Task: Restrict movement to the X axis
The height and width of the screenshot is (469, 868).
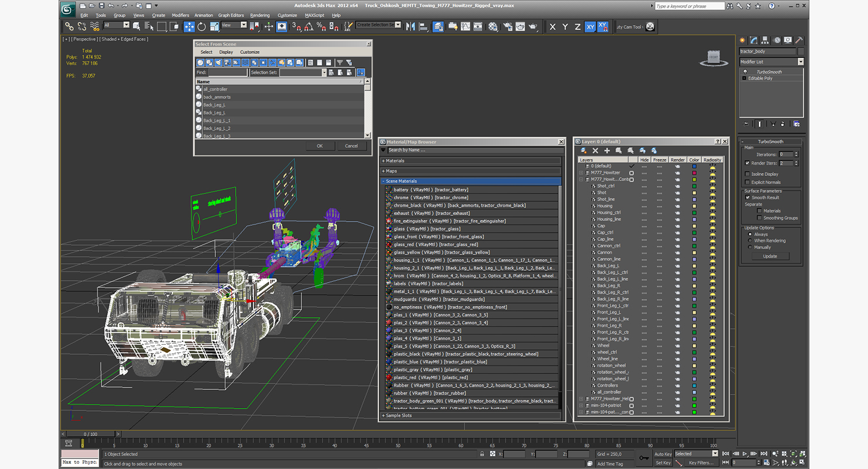Action: click(x=552, y=26)
